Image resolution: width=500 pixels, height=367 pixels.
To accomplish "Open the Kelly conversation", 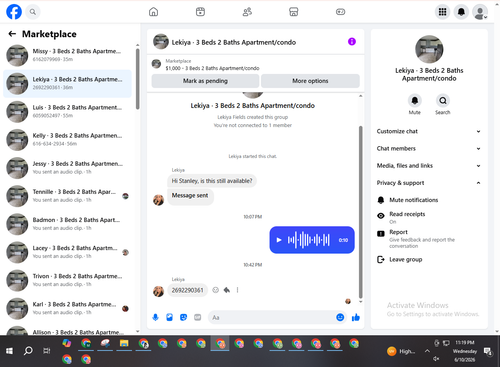I will (67, 140).
